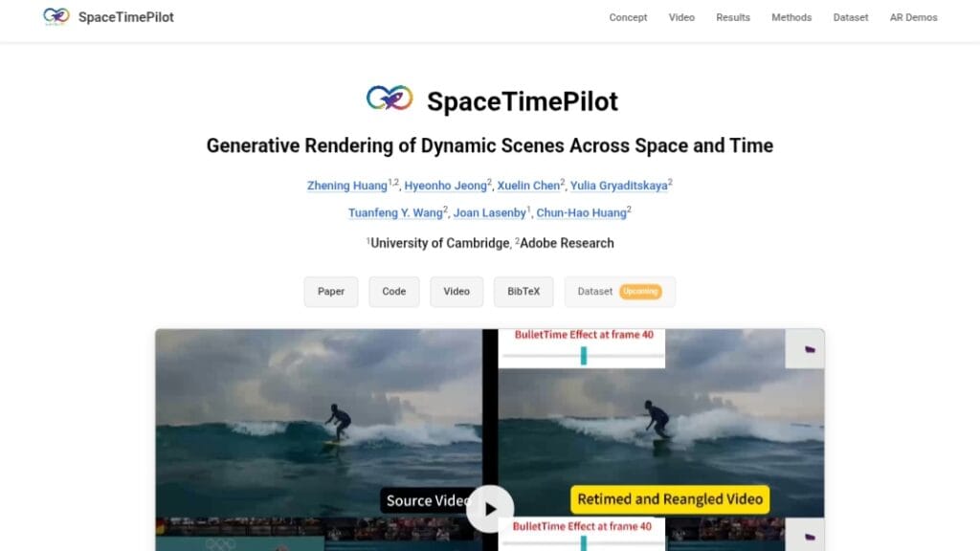Click the Video button below the affiliations

coord(457,292)
